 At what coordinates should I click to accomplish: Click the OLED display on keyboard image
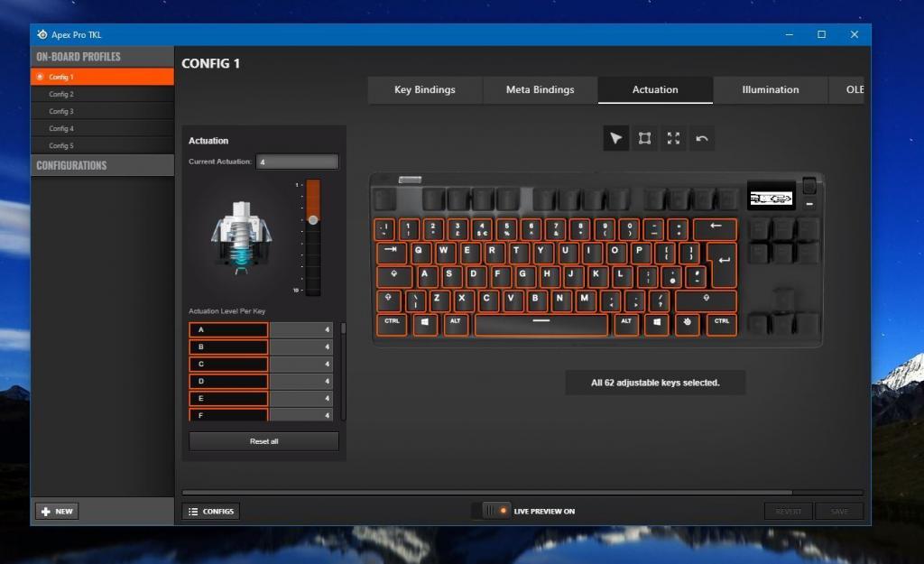pyautogui.click(x=771, y=197)
